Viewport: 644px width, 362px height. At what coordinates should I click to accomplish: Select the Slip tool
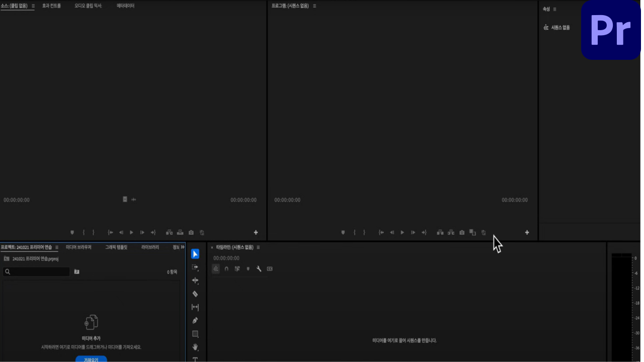195,307
